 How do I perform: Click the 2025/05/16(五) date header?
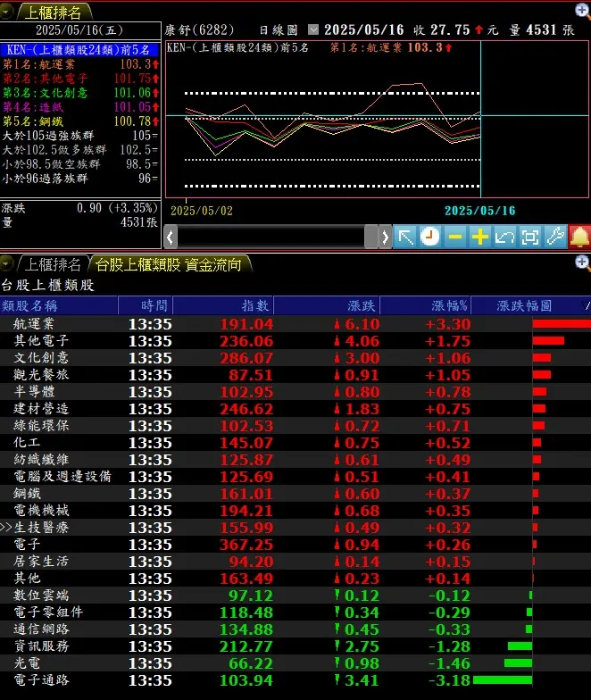tap(79, 30)
